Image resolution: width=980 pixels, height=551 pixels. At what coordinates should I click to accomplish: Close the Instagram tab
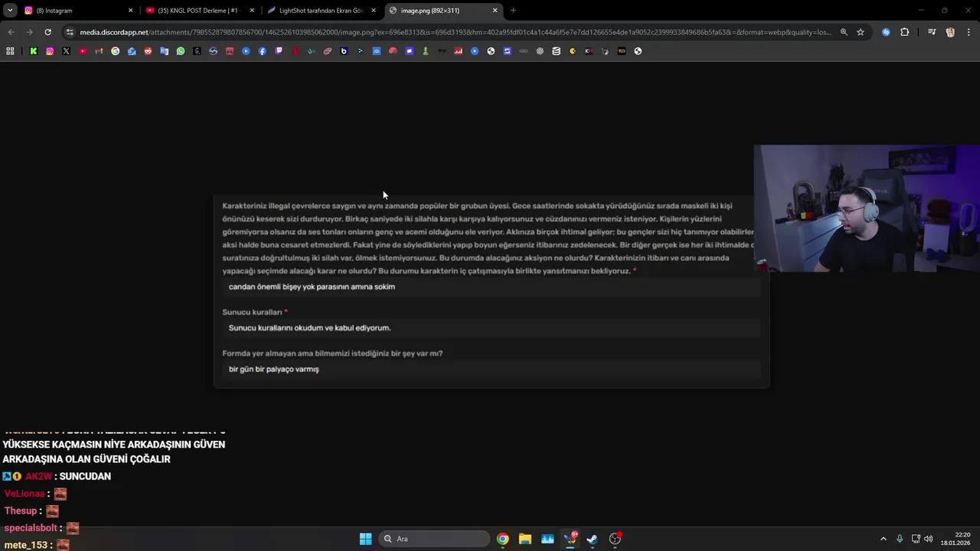click(130, 11)
